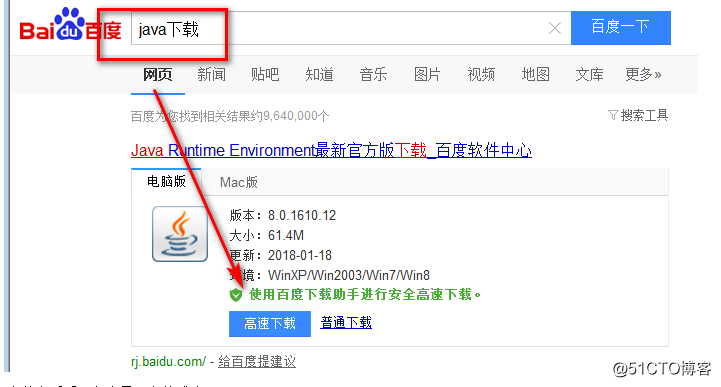Go to the 地图 tab

(535, 74)
